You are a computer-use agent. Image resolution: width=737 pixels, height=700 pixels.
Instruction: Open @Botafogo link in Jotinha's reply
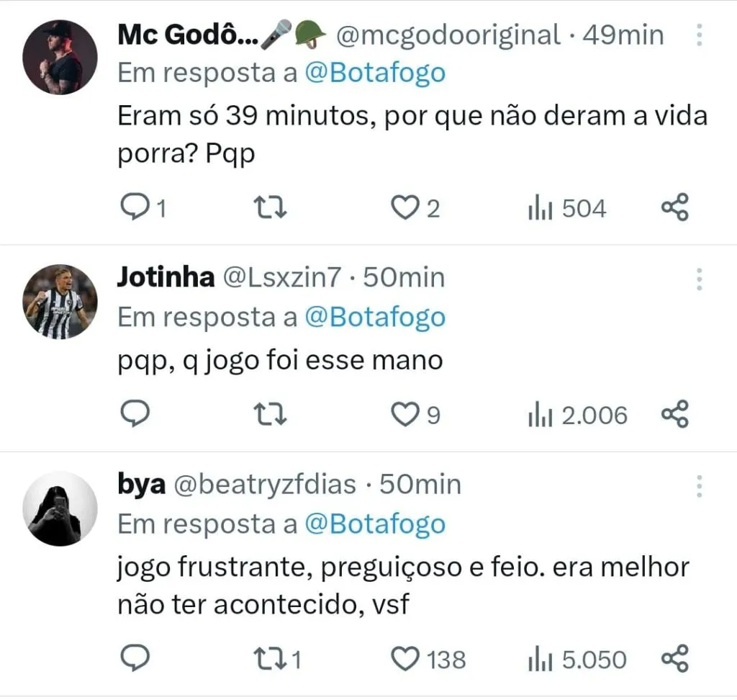point(375,318)
